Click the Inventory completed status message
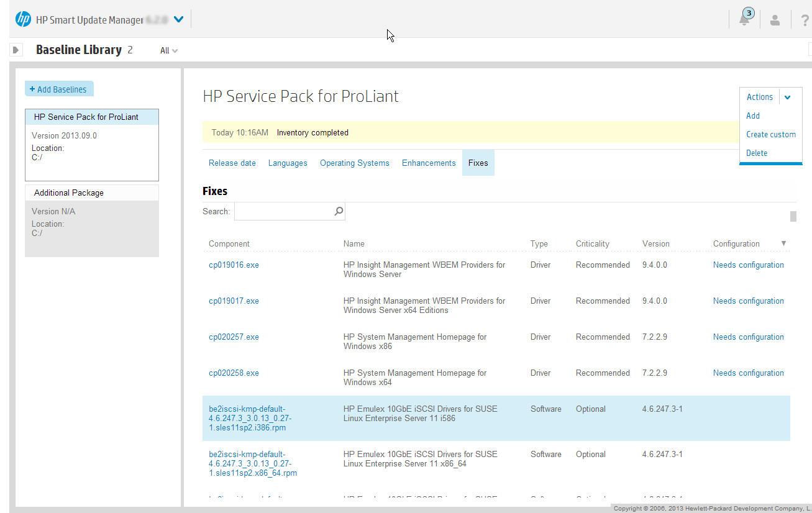Screen dimensions: 812x513 point(312,132)
